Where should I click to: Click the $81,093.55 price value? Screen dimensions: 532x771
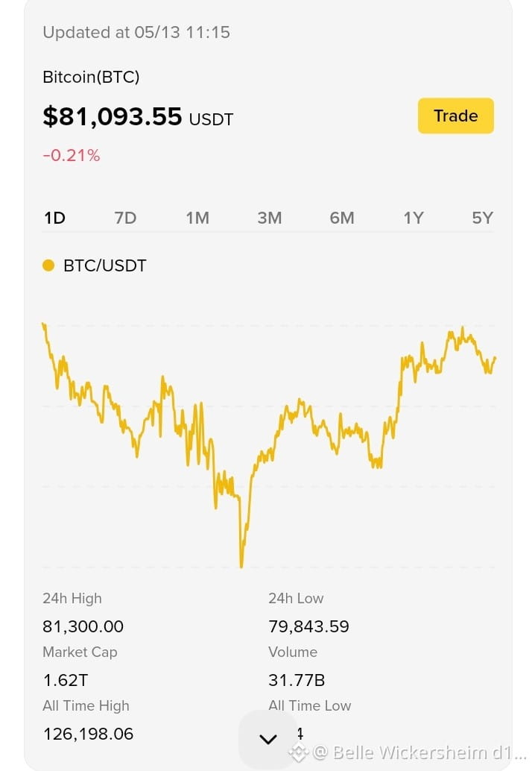pos(113,116)
